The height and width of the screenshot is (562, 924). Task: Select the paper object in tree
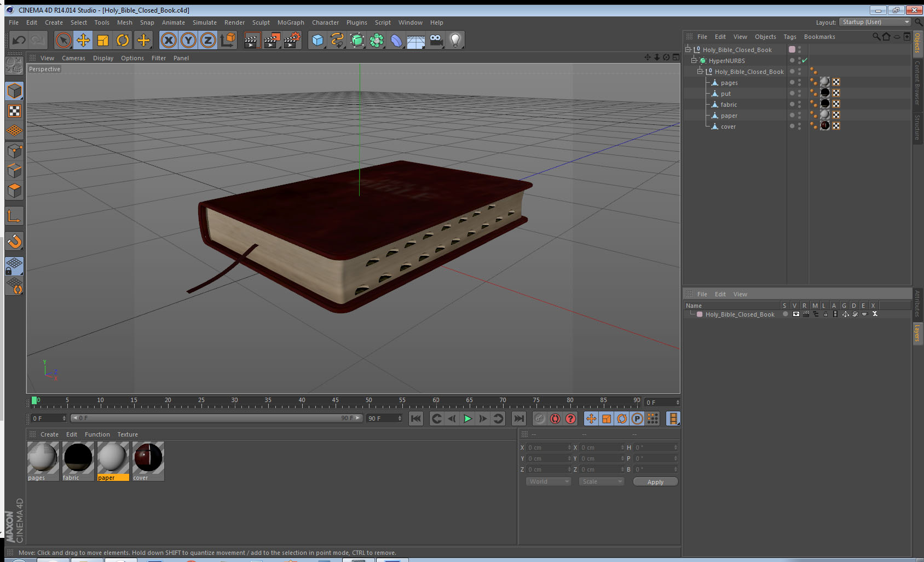(x=729, y=116)
